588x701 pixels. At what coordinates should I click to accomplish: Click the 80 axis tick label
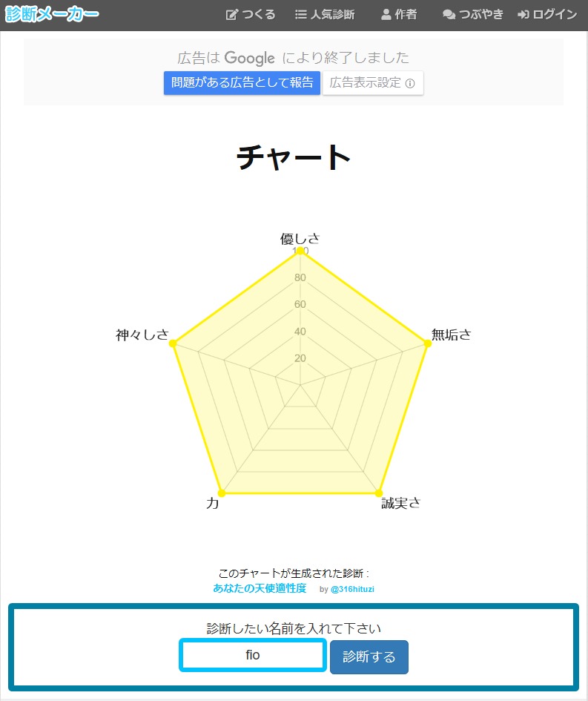[x=300, y=278]
